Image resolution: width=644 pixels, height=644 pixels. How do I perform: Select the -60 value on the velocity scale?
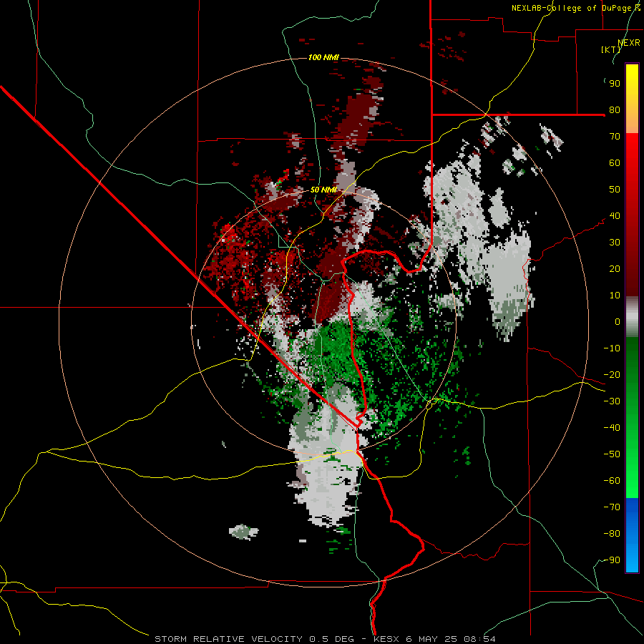(612, 481)
